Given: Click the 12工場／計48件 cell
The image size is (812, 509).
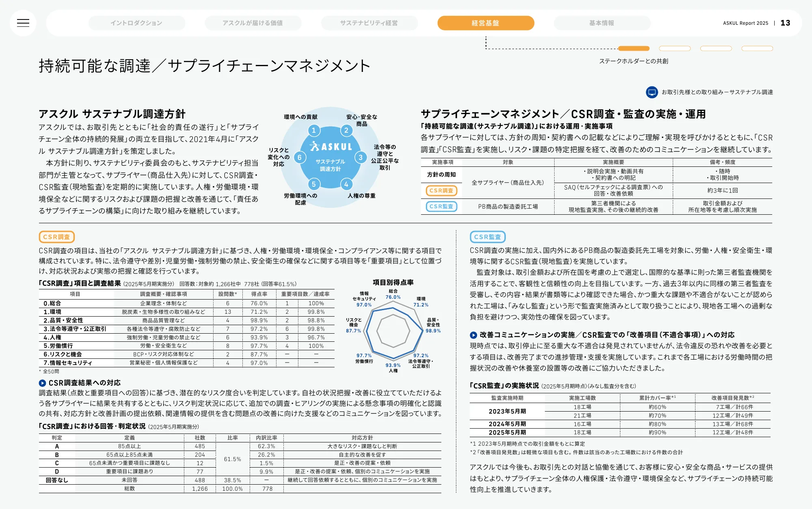Looking at the screenshot, I should [x=733, y=432].
